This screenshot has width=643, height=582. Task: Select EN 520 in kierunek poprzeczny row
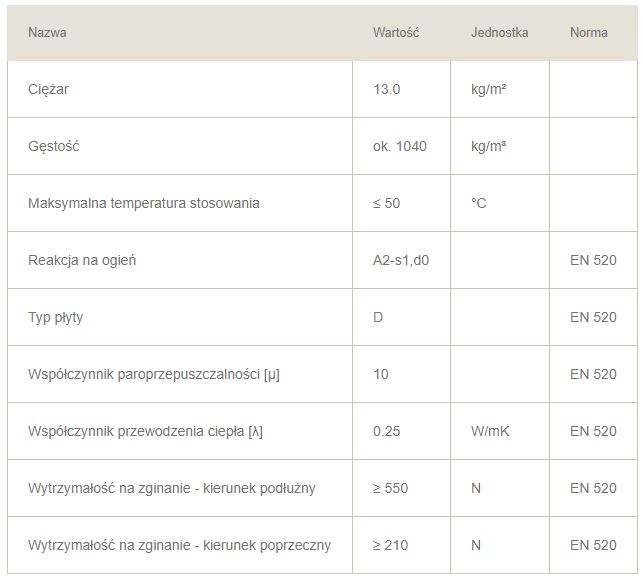pyautogui.click(x=593, y=545)
